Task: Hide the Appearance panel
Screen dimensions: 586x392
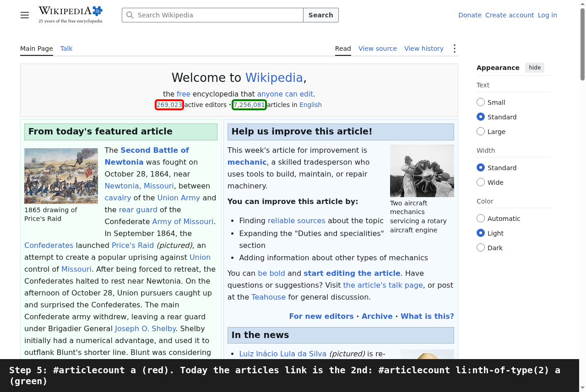Action: (x=535, y=68)
